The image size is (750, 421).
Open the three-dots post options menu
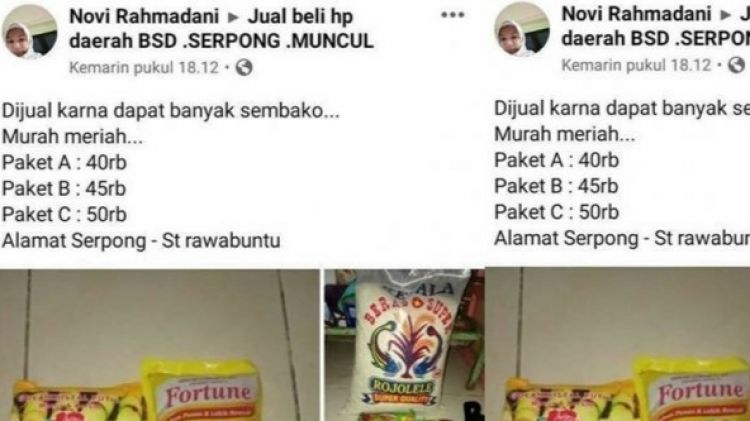pos(452,15)
